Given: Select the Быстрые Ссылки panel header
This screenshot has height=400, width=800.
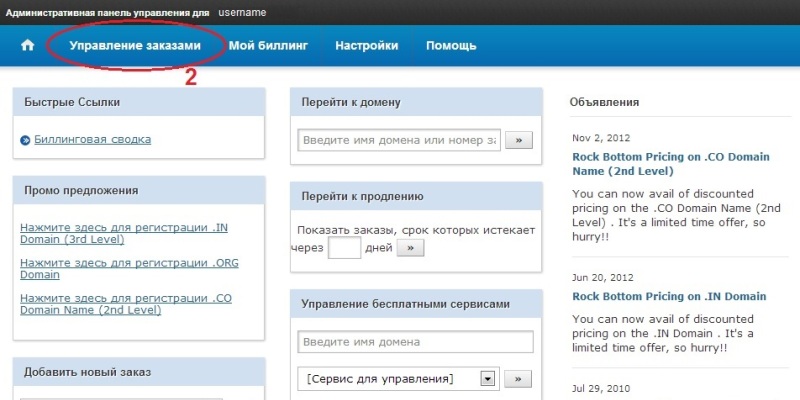Looking at the screenshot, I should pos(139,102).
